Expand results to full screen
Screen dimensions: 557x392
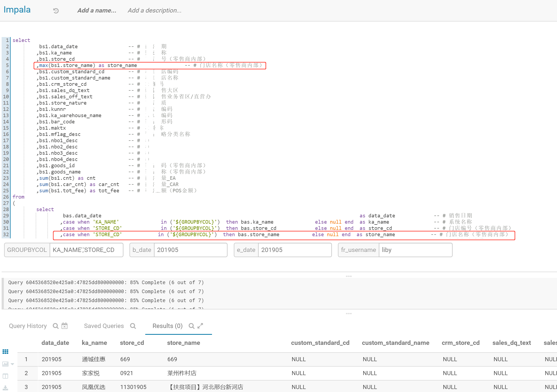tap(200, 326)
